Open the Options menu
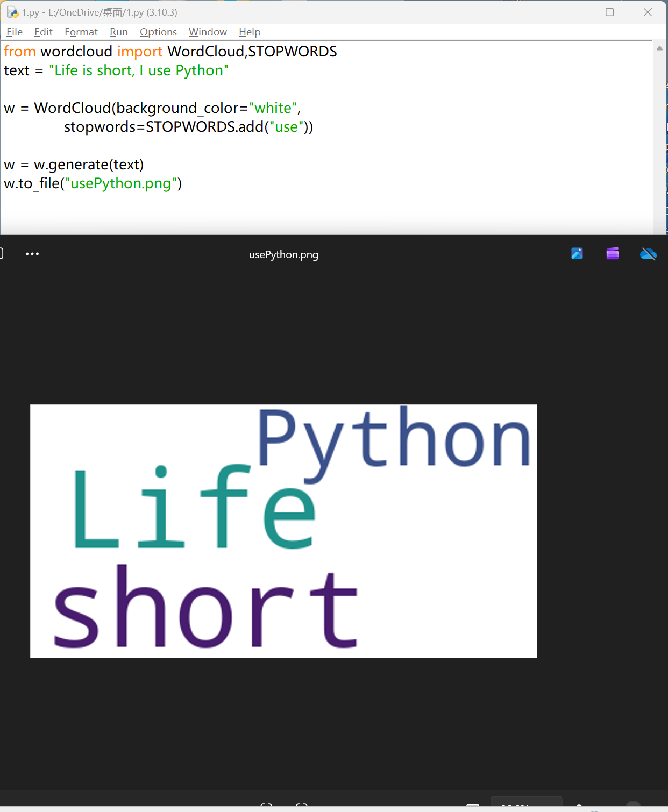Screen dimensions: 668x812 click(158, 32)
